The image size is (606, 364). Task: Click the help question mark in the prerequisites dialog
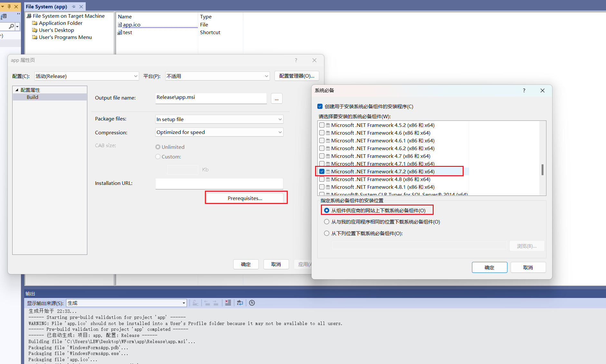(x=524, y=91)
